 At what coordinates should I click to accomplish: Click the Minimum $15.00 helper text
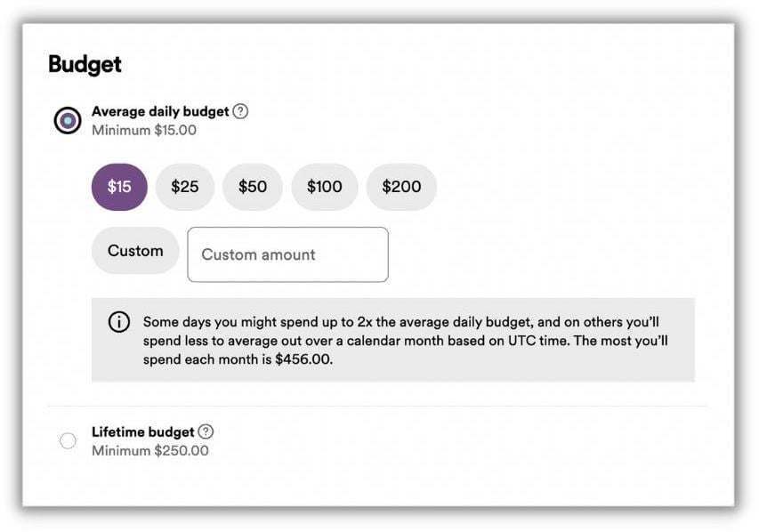click(144, 130)
